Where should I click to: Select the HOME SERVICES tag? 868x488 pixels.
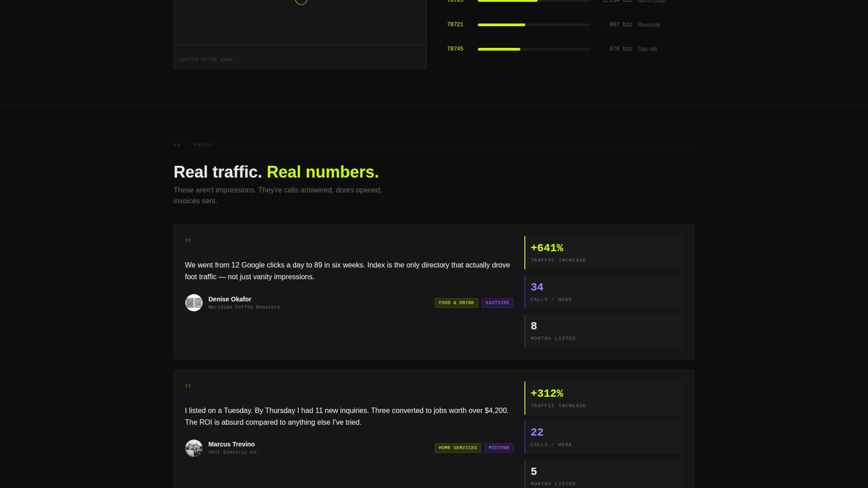point(458,448)
